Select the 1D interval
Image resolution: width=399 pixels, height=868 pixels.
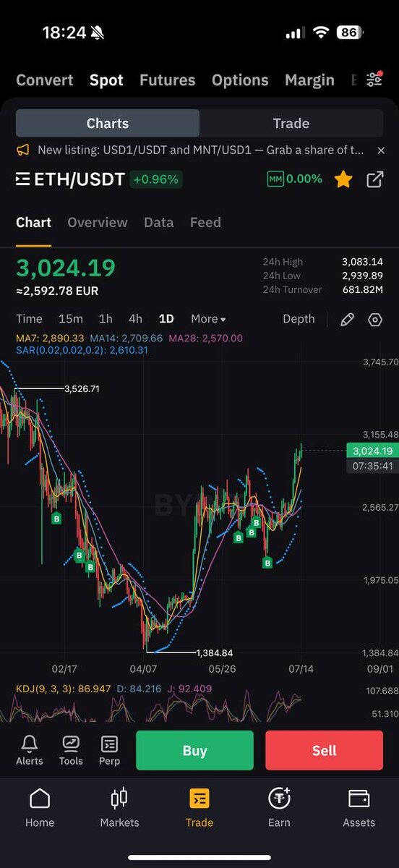pos(166,319)
